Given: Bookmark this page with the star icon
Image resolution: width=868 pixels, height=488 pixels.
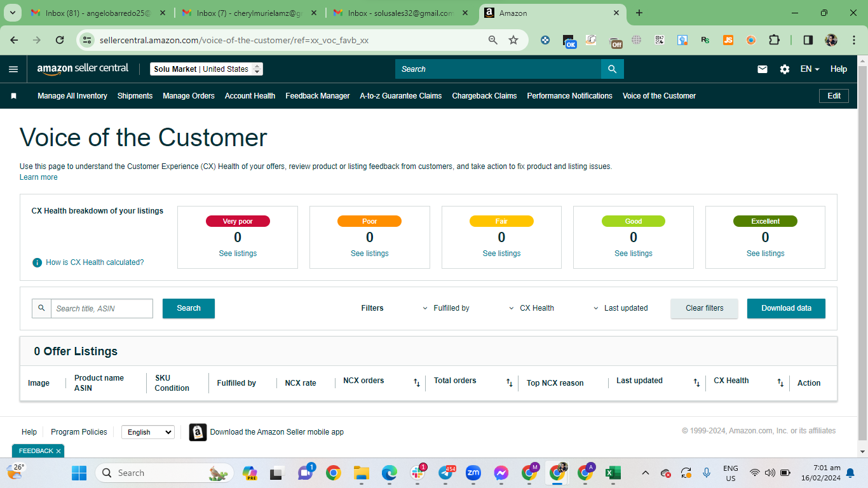Looking at the screenshot, I should pos(513,40).
